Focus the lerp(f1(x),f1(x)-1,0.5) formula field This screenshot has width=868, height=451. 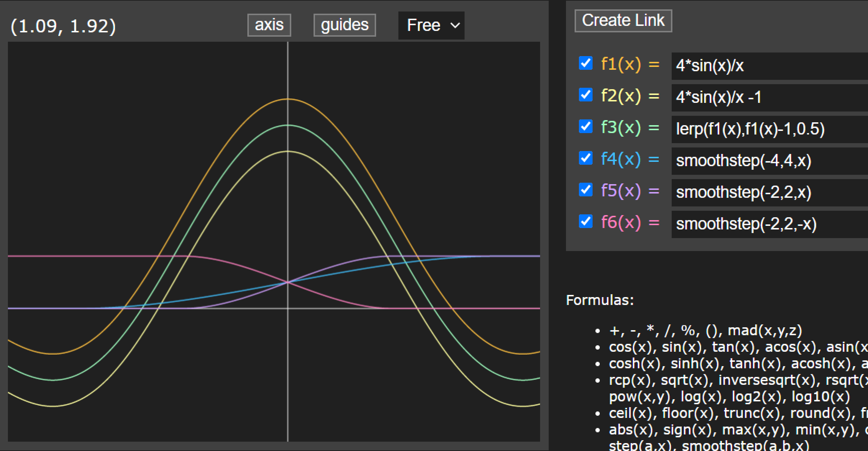click(769, 129)
